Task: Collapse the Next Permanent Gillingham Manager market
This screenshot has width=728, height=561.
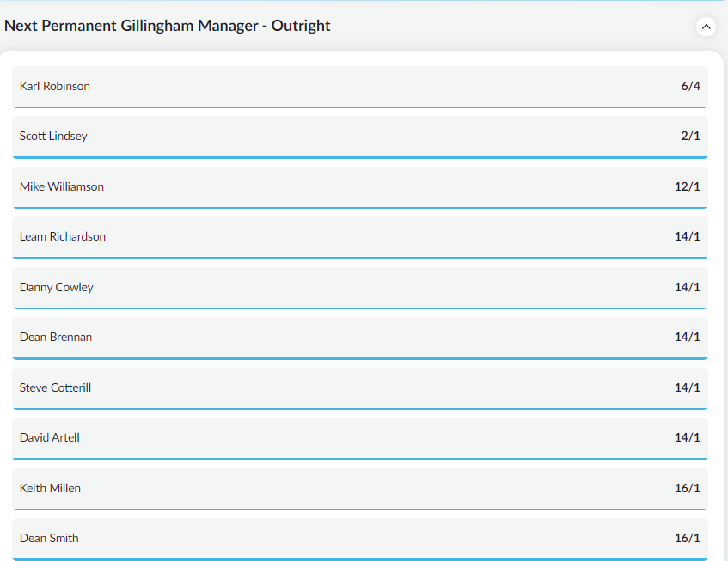Action: coord(706,27)
